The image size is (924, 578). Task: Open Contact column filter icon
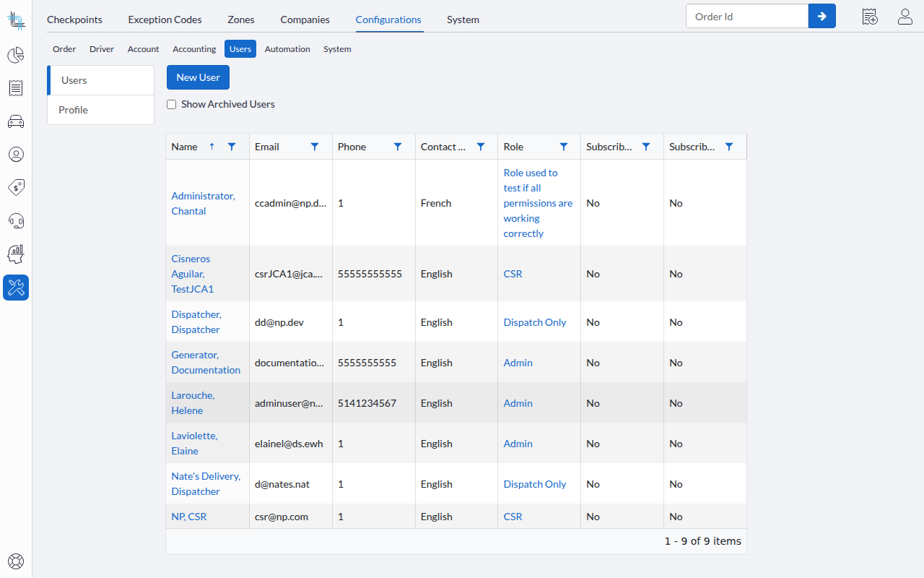[x=481, y=147]
